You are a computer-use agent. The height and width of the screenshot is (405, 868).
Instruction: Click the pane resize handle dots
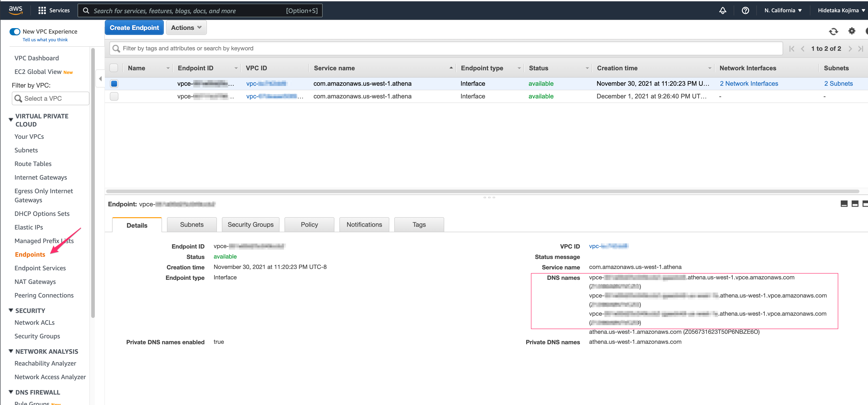(x=489, y=197)
